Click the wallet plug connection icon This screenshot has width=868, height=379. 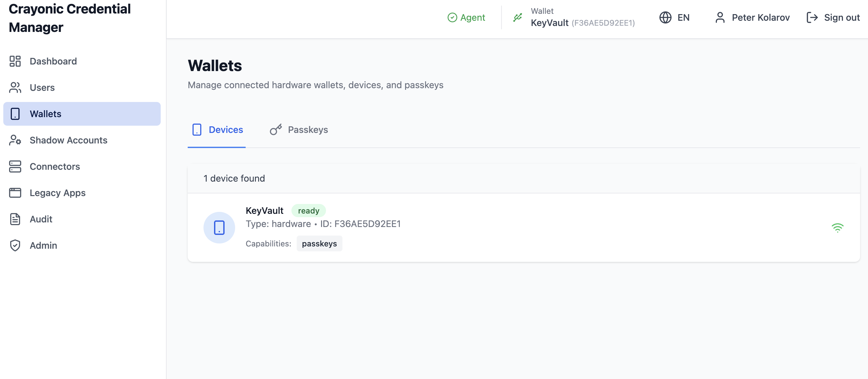518,17
